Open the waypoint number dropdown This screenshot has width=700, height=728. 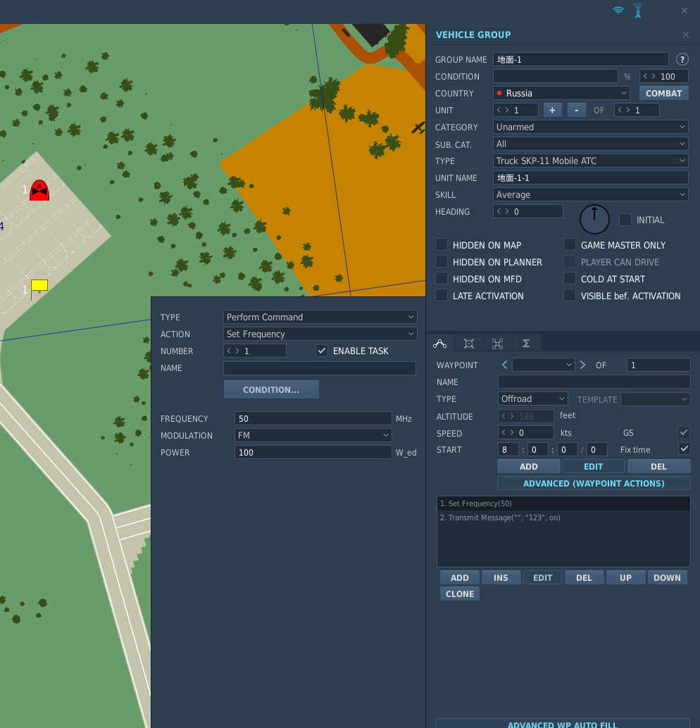(x=544, y=365)
